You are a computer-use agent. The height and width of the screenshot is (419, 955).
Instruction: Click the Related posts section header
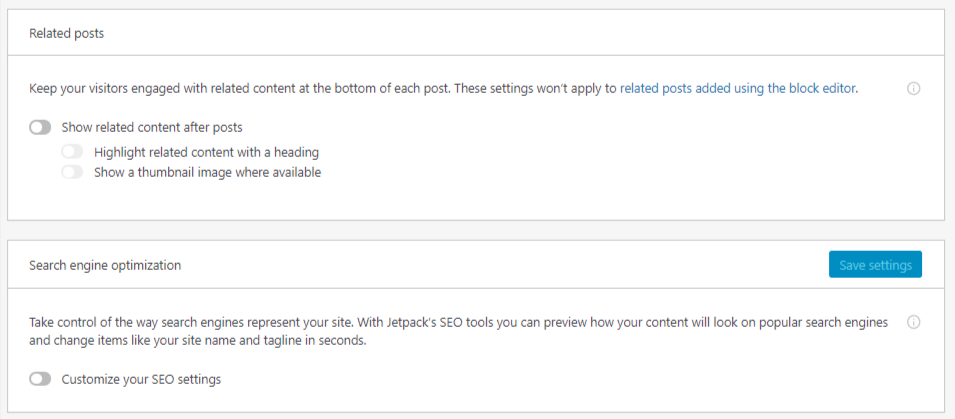[476, 33]
